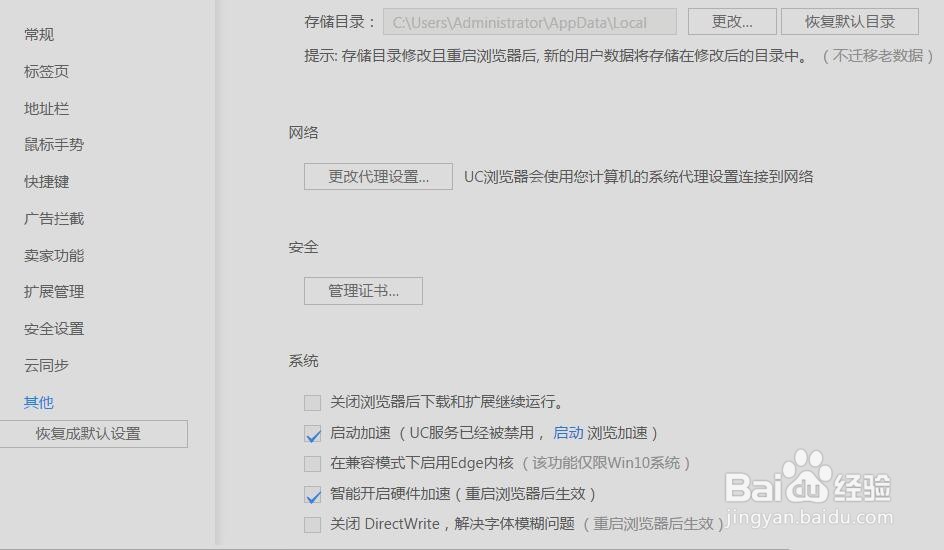Select 鼠标手势 in the sidebar
This screenshot has height=550, width=944.
tap(54, 145)
